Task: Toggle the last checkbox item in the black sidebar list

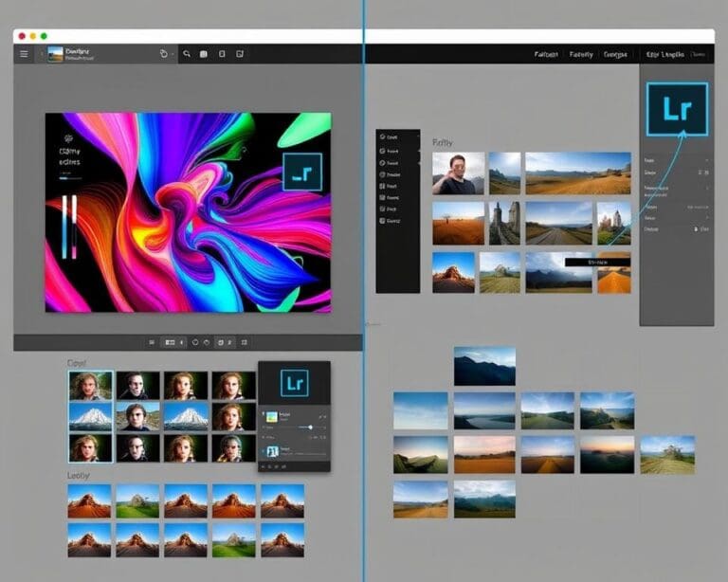Action: tap(383, 221)
